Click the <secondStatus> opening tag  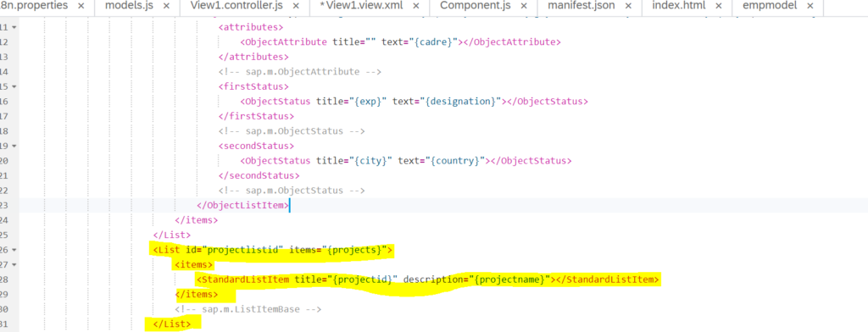[x=256, y=146]
